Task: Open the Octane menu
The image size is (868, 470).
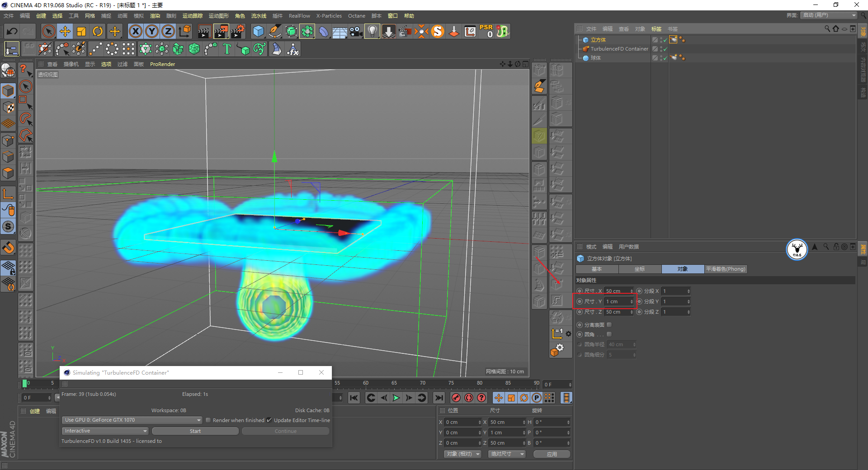Action: coord(356,16)
